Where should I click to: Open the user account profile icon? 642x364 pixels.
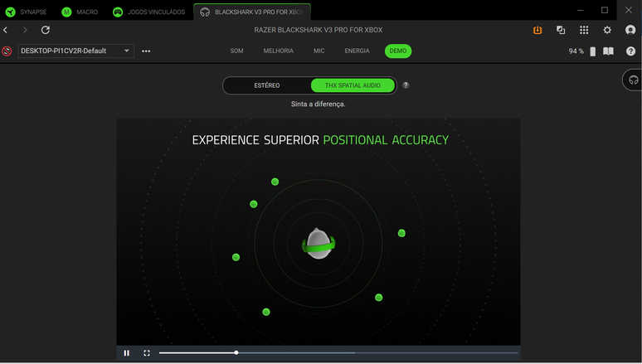coord(630,30)
